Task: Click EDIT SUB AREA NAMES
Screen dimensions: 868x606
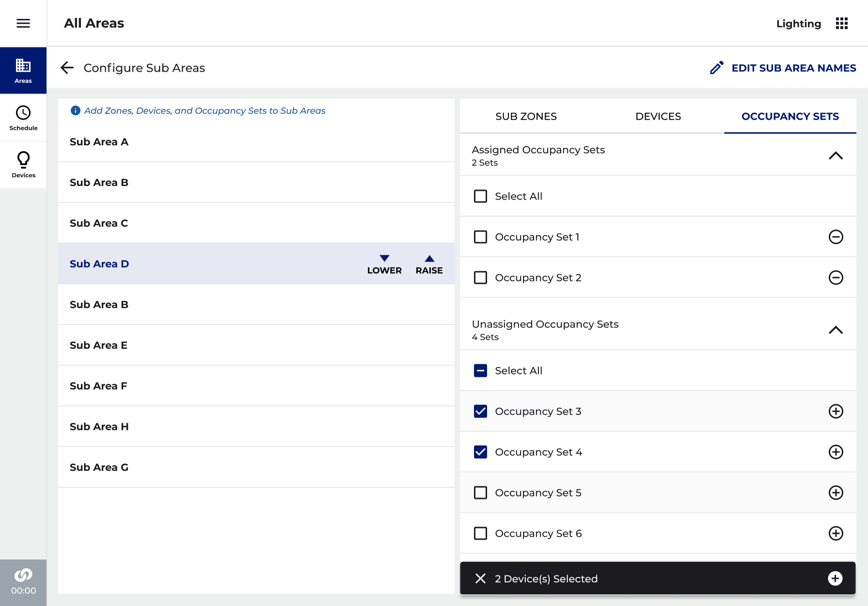Action: (x=793, y=68)
